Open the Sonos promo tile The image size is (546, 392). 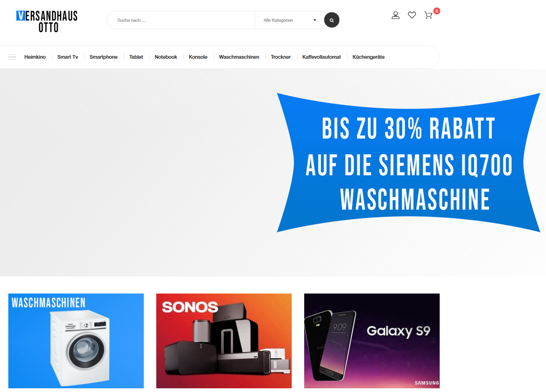pos(224,341)
